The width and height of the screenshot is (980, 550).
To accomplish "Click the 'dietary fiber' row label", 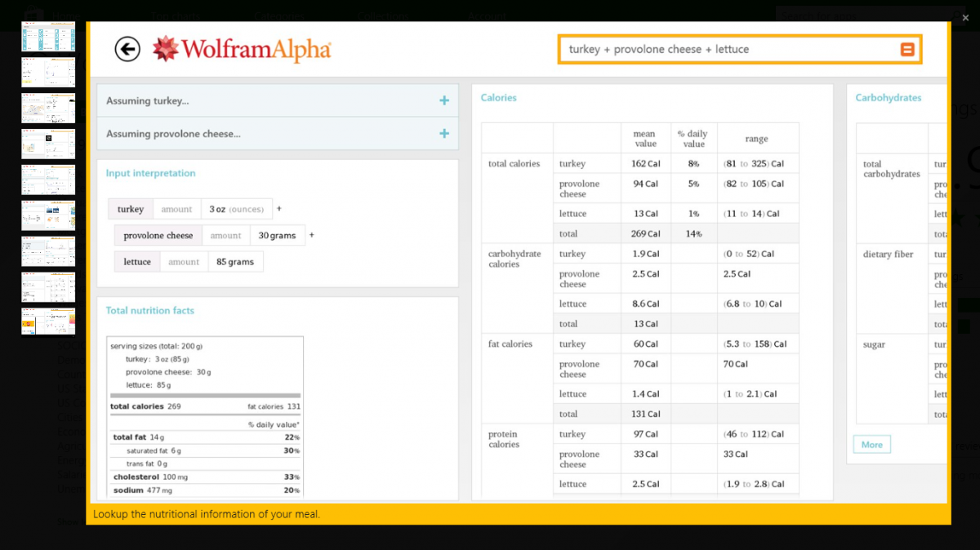I will pyautogui.click(x=888, y=255).
